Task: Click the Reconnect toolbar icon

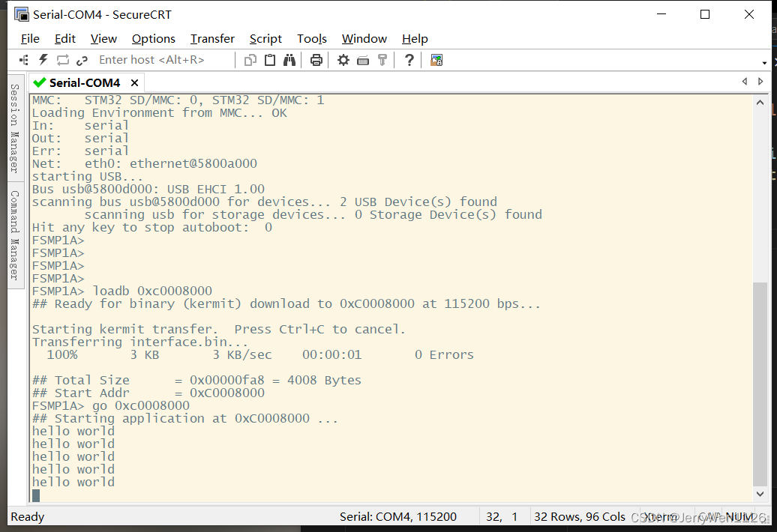Action: click(x=62, y=60)
